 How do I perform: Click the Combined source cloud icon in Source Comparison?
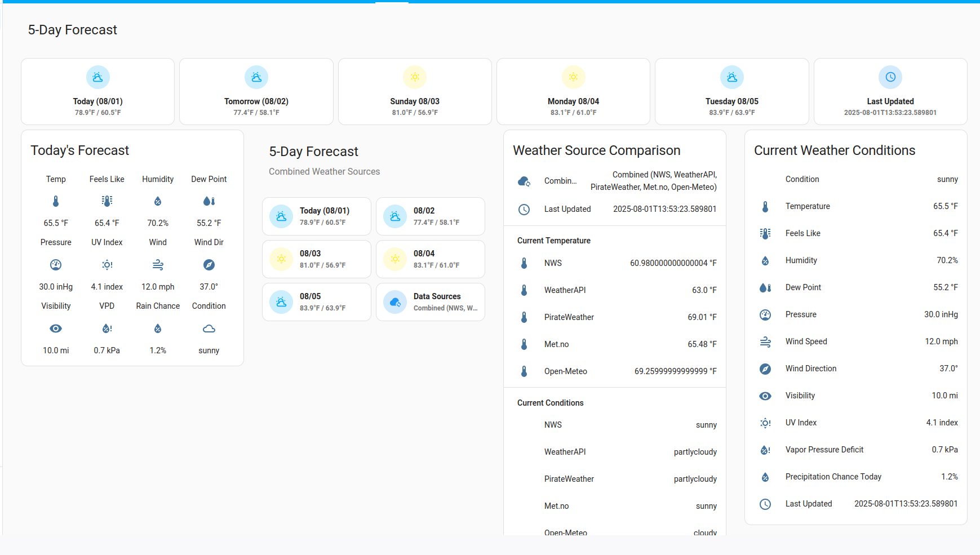click(x=524, y=181)
